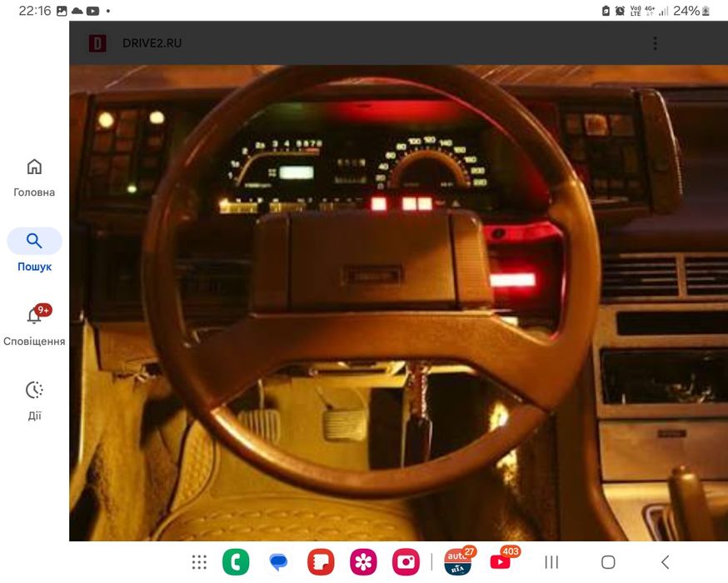Viewport: 728px width, 583px height.
Task: Tap the image notification status icon
Action: (x=62, y=11)
